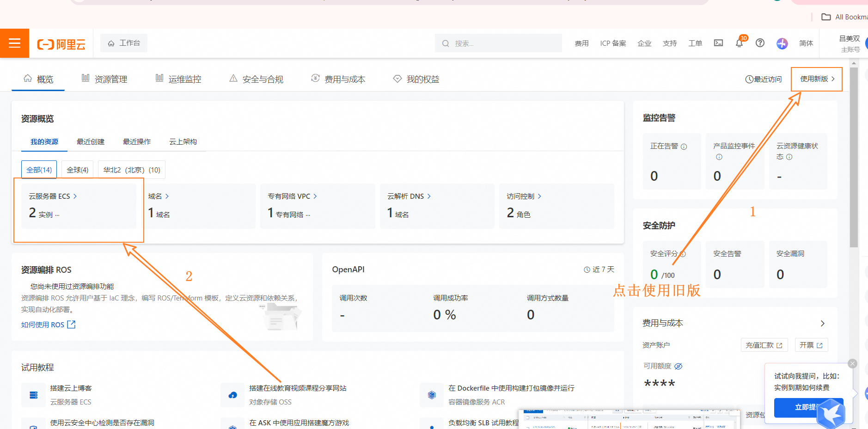Click info icon beside 云资源健康状态
This screenshot has height=429, width=868.
789,157
